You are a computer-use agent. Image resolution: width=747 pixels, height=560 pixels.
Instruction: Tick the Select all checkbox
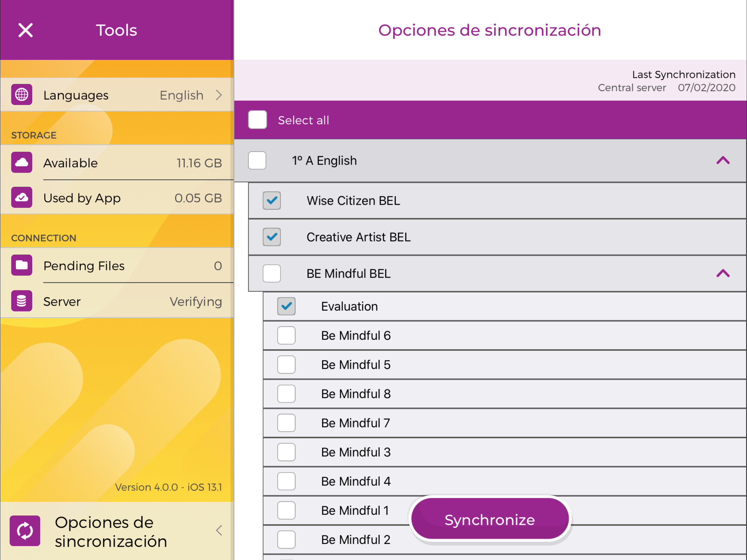pos(258,119)
